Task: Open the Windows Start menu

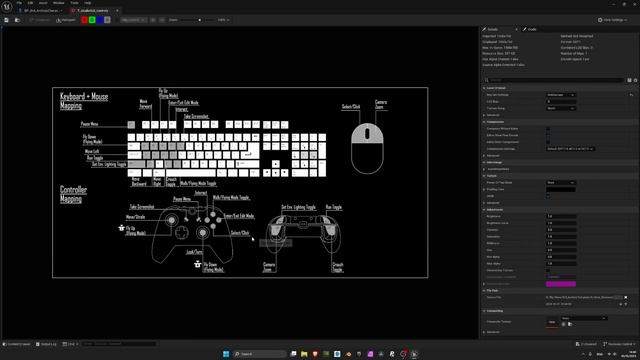Action: coord(226,354)
